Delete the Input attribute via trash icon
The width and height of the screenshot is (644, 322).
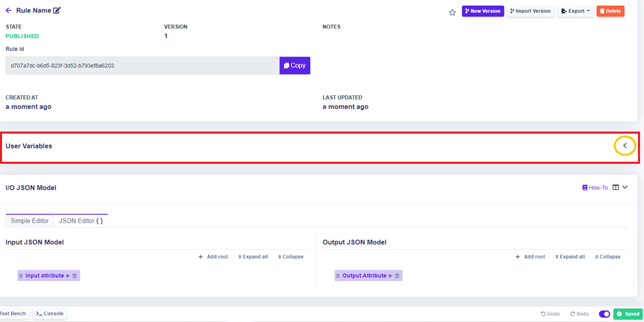pyautogui.click(x=75, y=276)
